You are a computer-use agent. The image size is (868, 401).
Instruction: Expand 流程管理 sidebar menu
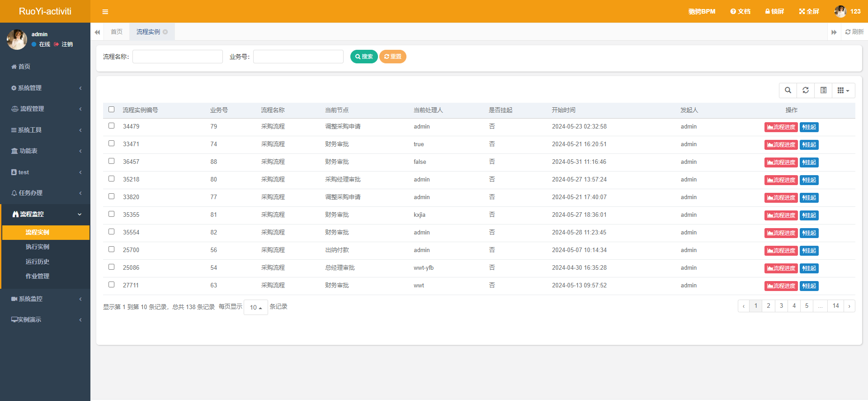(45, 109)
